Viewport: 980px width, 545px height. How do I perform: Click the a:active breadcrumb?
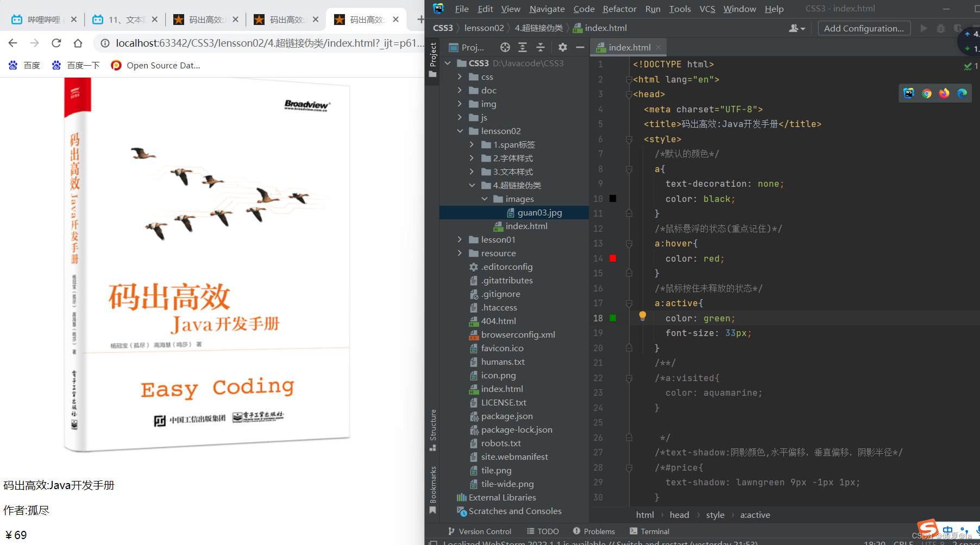(x=755, y=515)
